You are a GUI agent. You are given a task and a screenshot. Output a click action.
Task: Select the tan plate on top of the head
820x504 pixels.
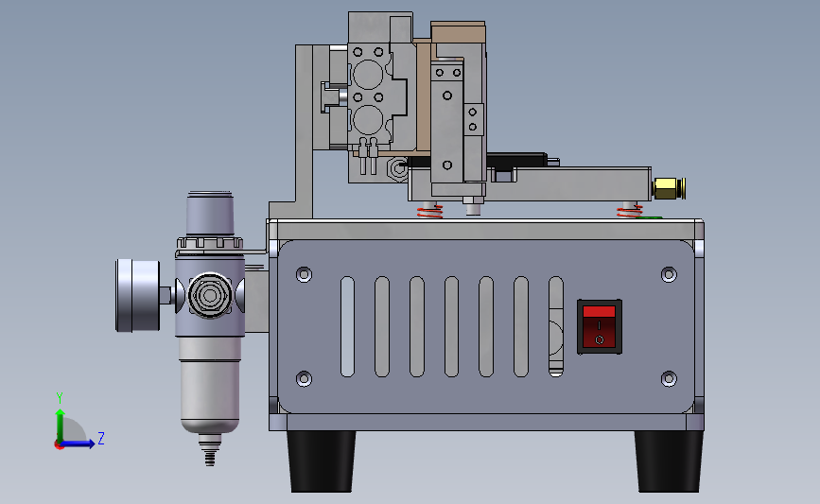tap(458, 32)
